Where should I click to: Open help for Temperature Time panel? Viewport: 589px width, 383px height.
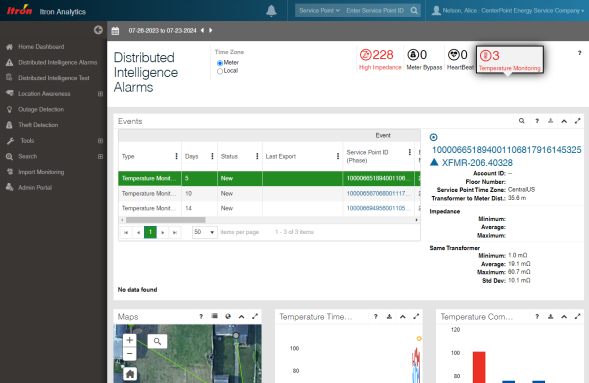tap(376, 317)
